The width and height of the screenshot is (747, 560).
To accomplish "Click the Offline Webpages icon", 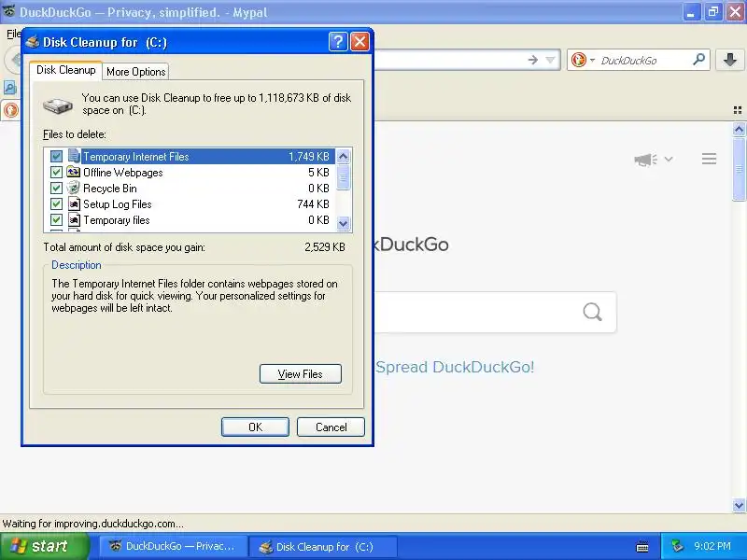I will tap(74, 172).
